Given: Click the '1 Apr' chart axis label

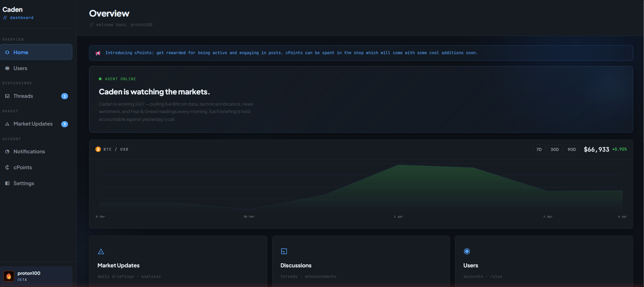Looking at the screenshot, I should (398, 217).
